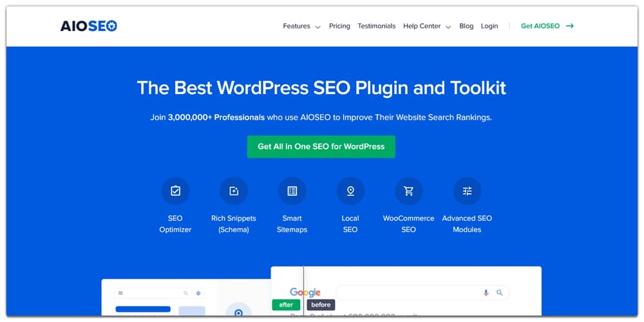Click the blue diamond icon in left preview
The height and width of the screenshot is (322, 644).
pos(198,293)
